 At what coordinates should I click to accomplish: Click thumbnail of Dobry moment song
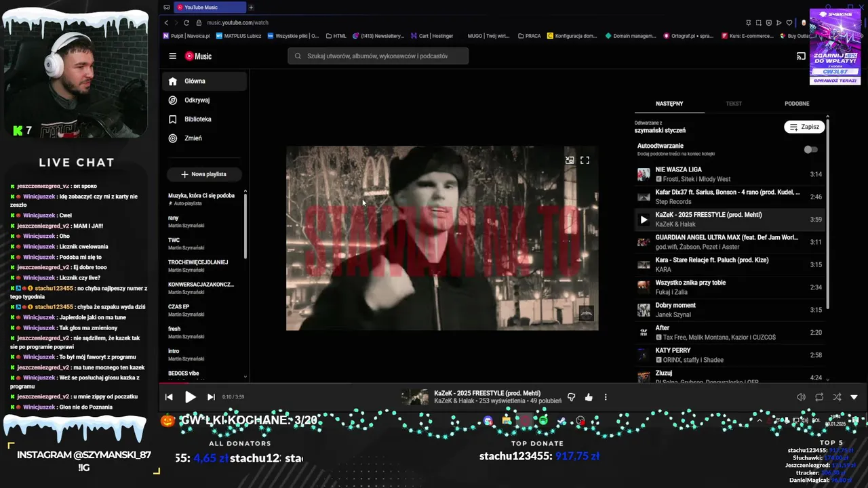point(644,310)
